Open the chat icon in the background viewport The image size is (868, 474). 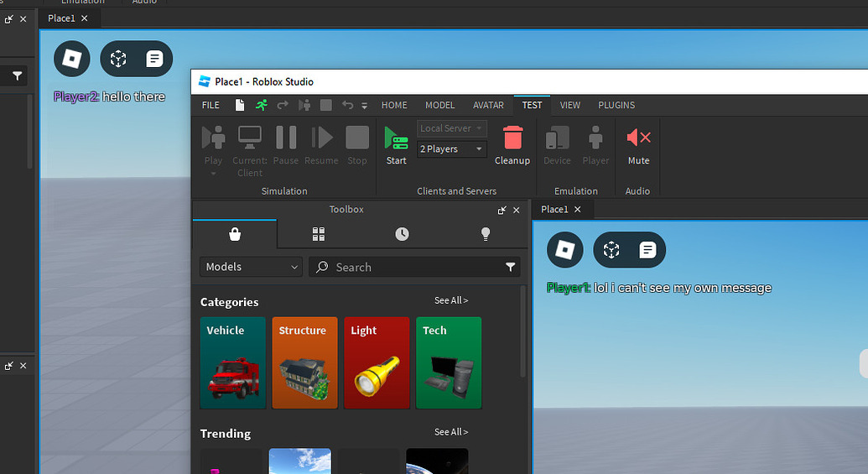154,59
